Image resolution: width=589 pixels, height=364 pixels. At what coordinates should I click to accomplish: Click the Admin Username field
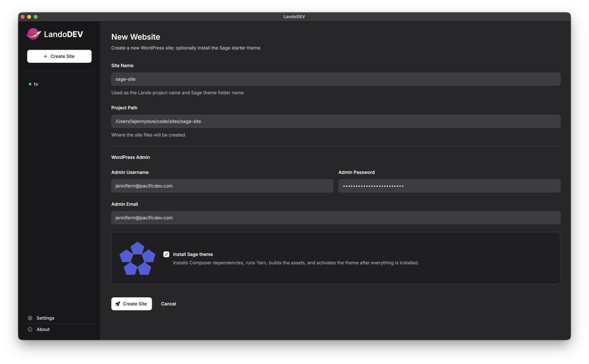tap(222, 185)
